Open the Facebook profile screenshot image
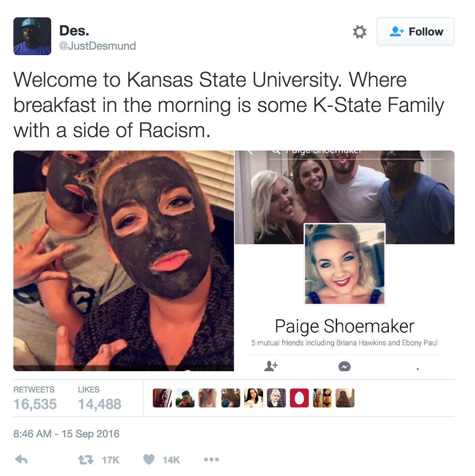Screen dimensions: 475x476 pyautogui.click(x=345, y=261)
